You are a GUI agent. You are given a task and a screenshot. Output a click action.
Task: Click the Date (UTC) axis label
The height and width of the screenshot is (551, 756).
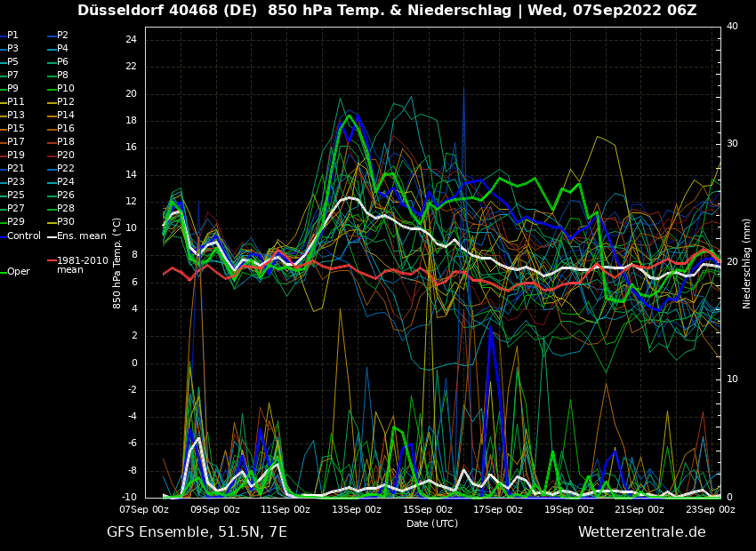point(431,523)
